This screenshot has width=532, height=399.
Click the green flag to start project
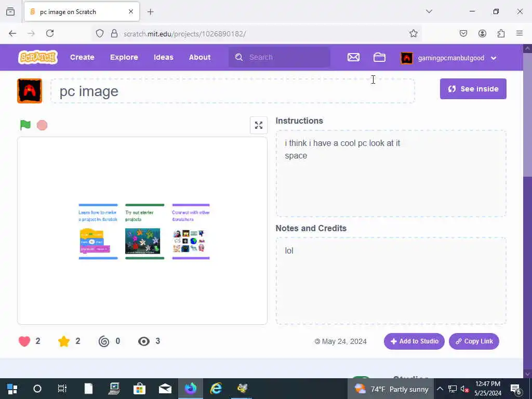pos(25,125)
